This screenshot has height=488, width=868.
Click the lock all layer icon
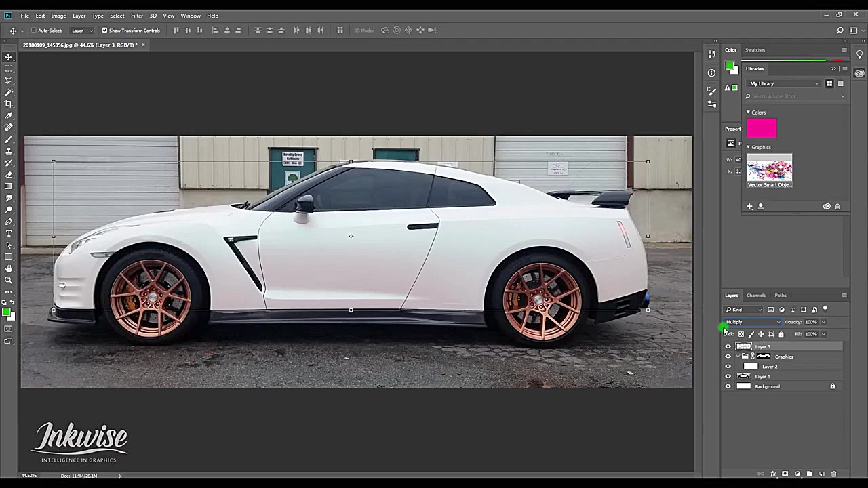(x=781, y=334)
